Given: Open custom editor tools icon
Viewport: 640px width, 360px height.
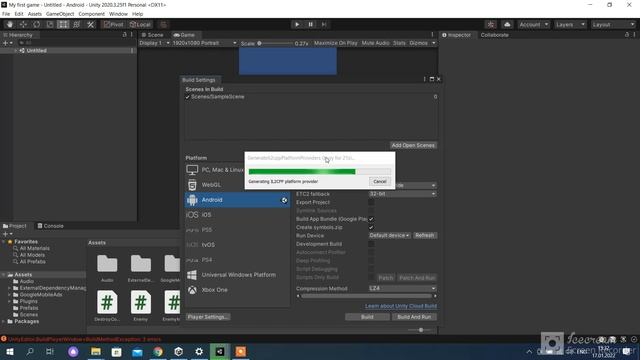Looking at the screenshot, I should click(90, 24).
